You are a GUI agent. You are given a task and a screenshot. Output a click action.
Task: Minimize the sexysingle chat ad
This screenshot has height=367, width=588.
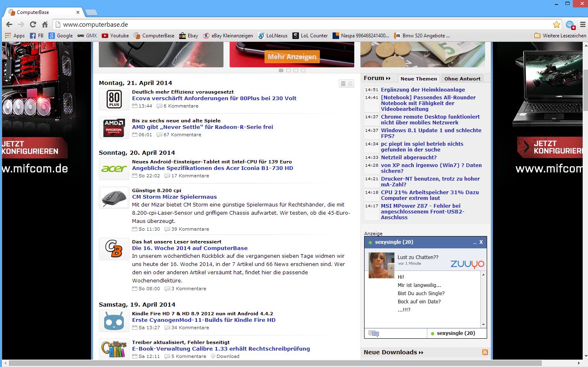pyautogui.click(x=475, y=243)
